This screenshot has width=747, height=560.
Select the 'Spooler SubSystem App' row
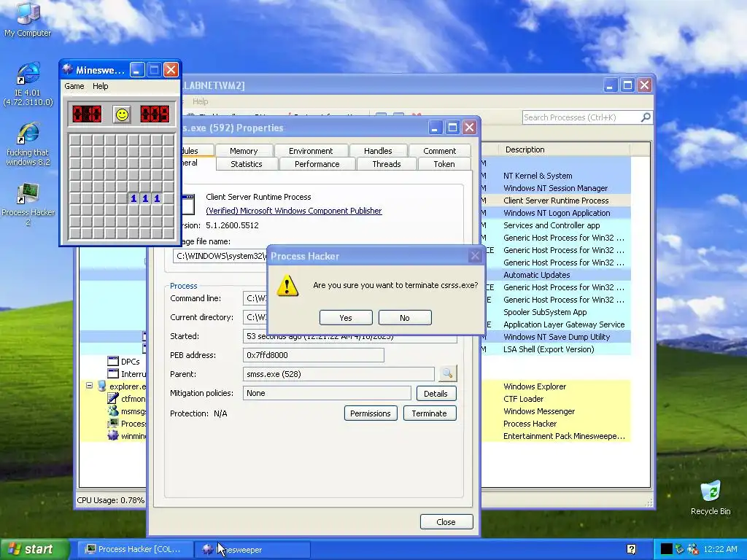click(x=555, y=312)
